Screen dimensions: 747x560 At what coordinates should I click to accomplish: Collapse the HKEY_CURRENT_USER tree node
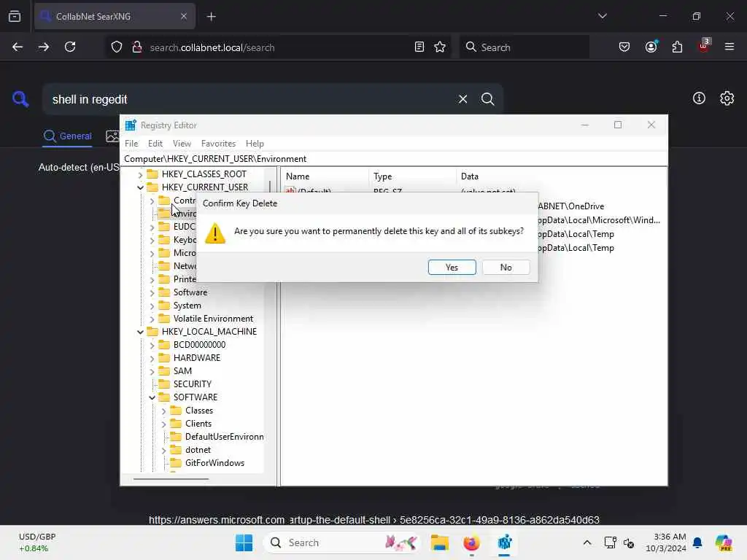pos(140,187)
